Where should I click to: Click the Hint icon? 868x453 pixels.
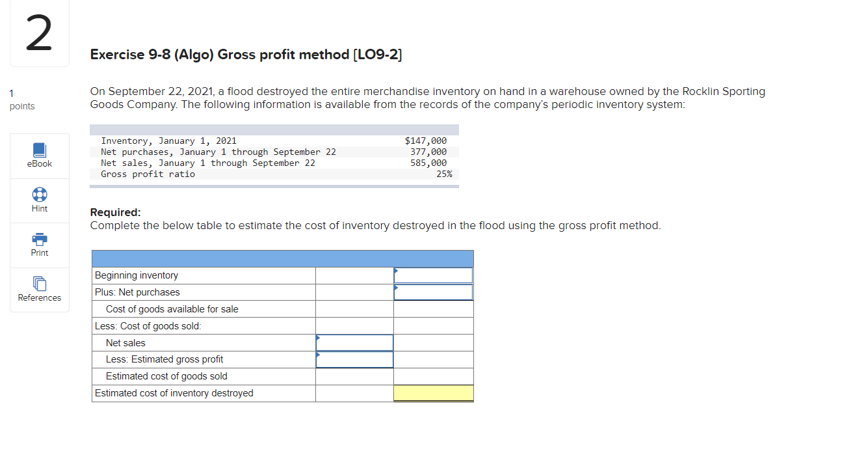coord(39,194)
